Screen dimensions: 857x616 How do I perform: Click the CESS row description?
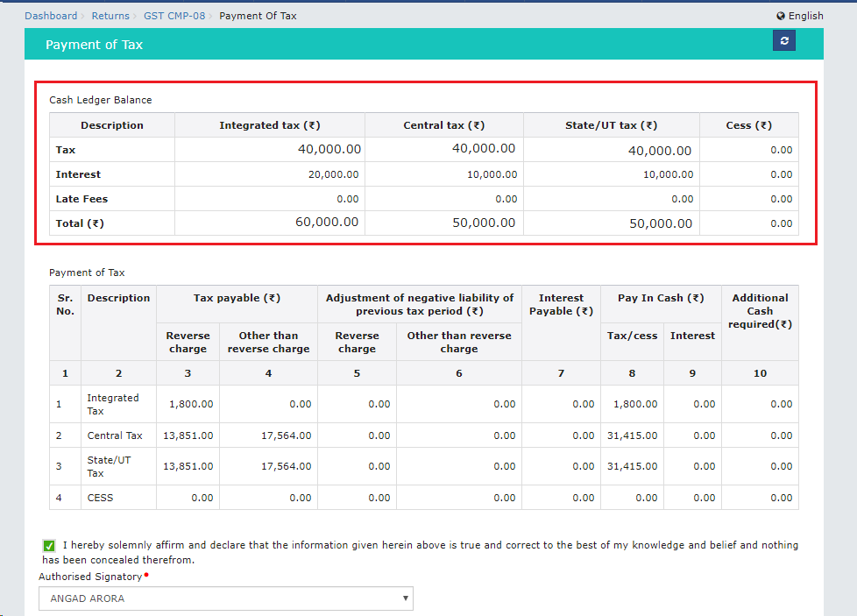pos(100,498)
